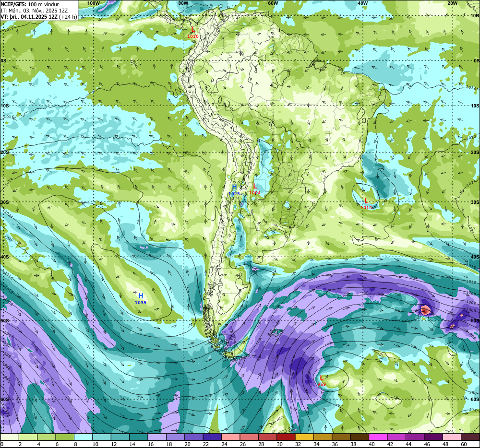This screenshot has width=480, height=448.
Task: Click the legend value '12'
Action: (x=114, y=444)
